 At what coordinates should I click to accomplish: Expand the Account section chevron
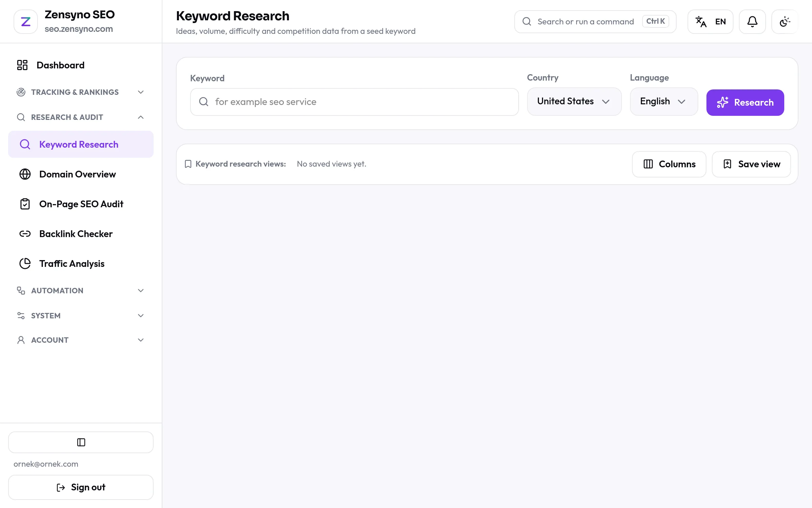141,340
